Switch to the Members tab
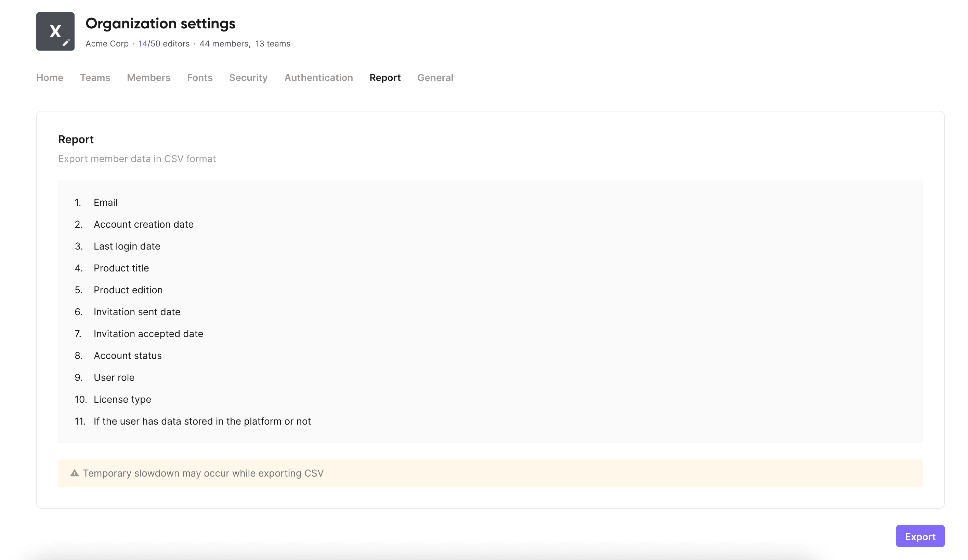This screenshot has height=560, width=968. pyautogui.click(x=148, y=78)
